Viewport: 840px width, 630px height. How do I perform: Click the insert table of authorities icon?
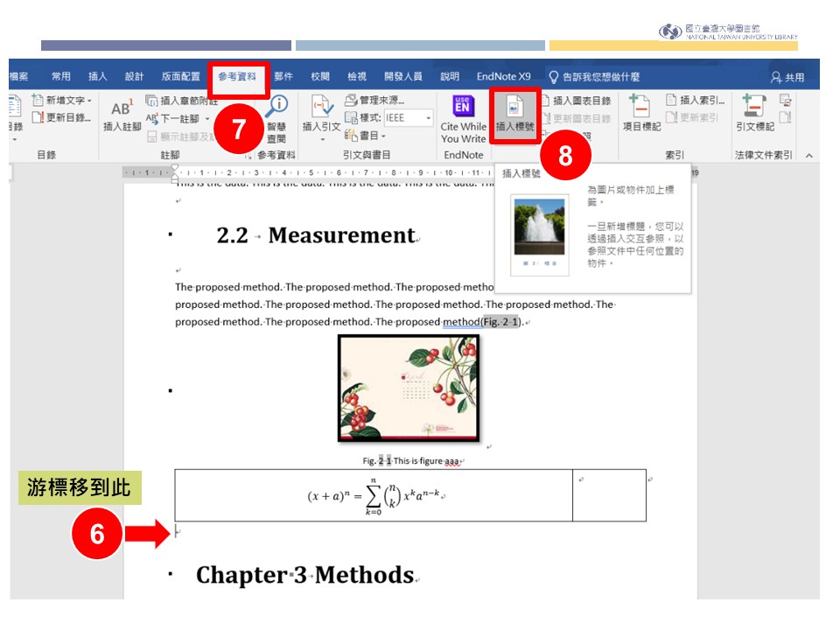point(786,100)
